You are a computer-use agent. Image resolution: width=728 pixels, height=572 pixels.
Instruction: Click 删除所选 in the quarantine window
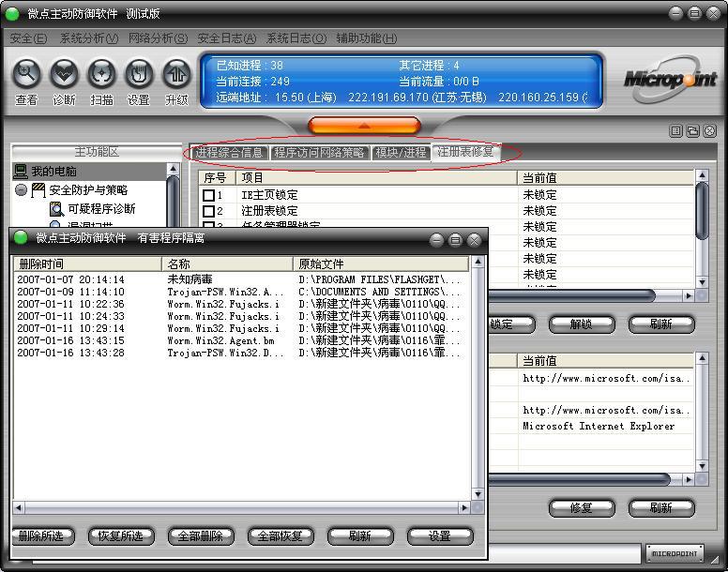coord(42,535)
